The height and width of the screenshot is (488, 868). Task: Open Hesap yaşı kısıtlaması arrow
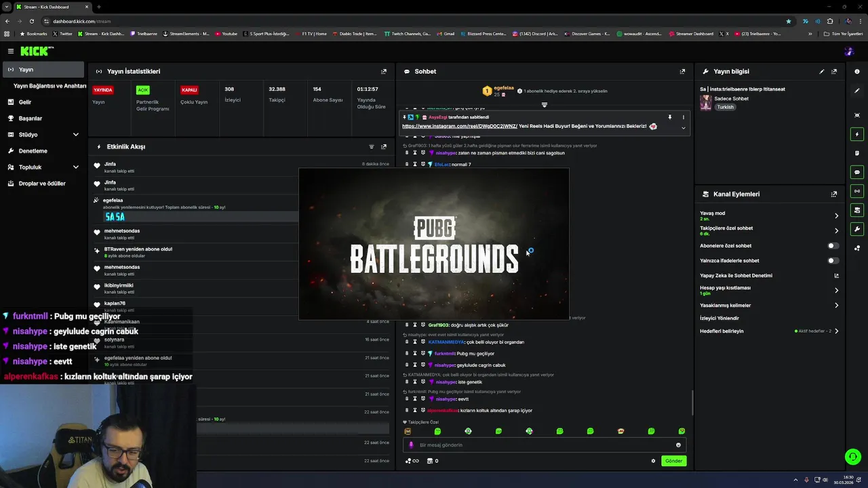[x=836, y=290]
